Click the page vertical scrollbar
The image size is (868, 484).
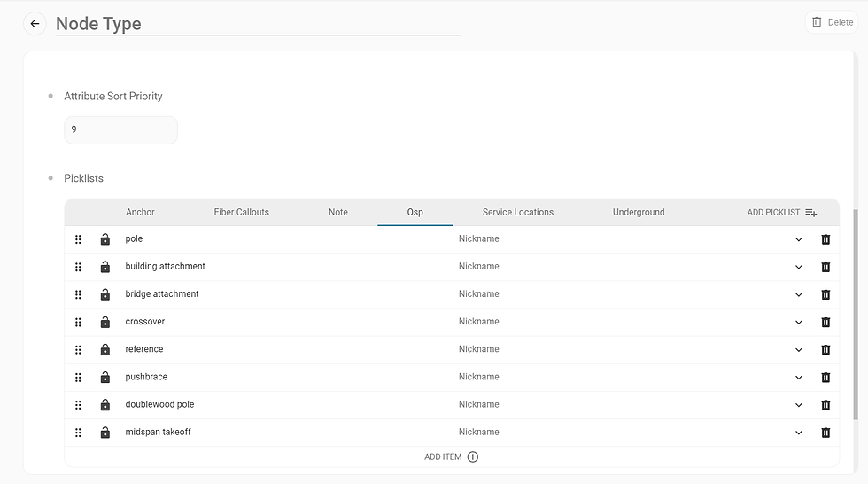[x=856, y=315]
